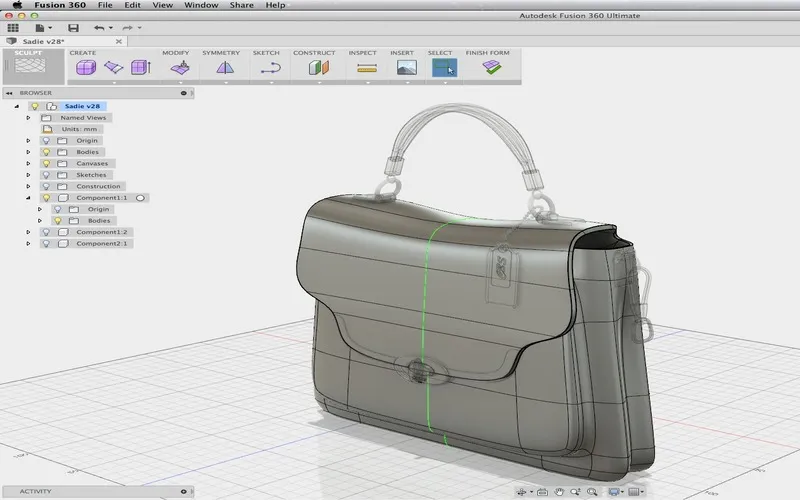800x500 pixels.
Task: Select the Symmetry mirror tool icon
Action: [225, 67]
